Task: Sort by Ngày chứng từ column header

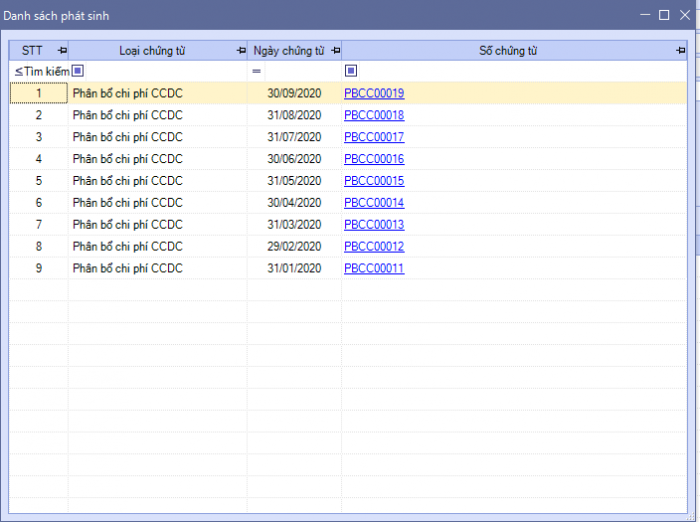Action: [288, 50]
